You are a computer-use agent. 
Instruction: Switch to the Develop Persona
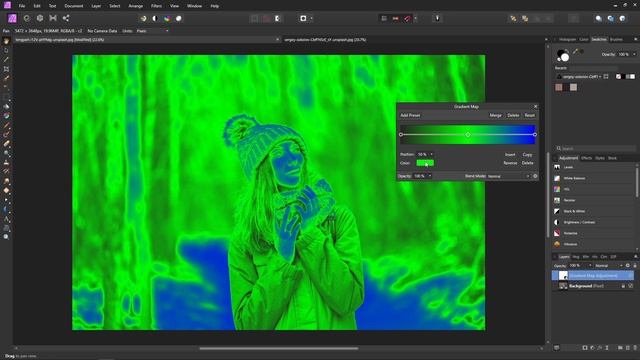point(40,18)
